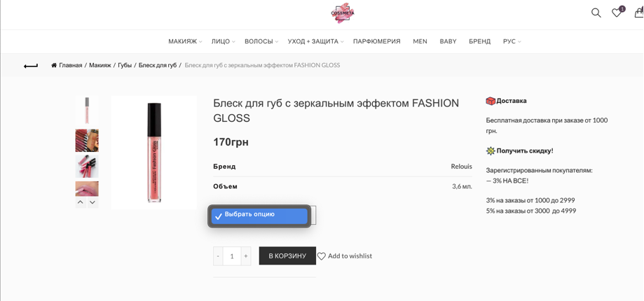644x301 pixels.
Task: Expand the ЛИЦО menu
Action: tap(223, 41)
